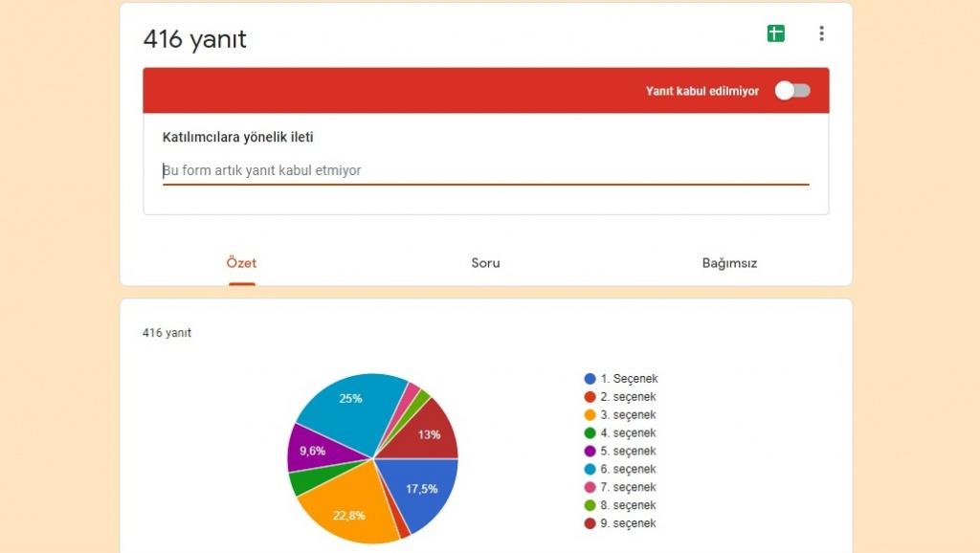Switch to the Özet tab
The height and width of the screenshot is (553, 980).
click(241, 263)
